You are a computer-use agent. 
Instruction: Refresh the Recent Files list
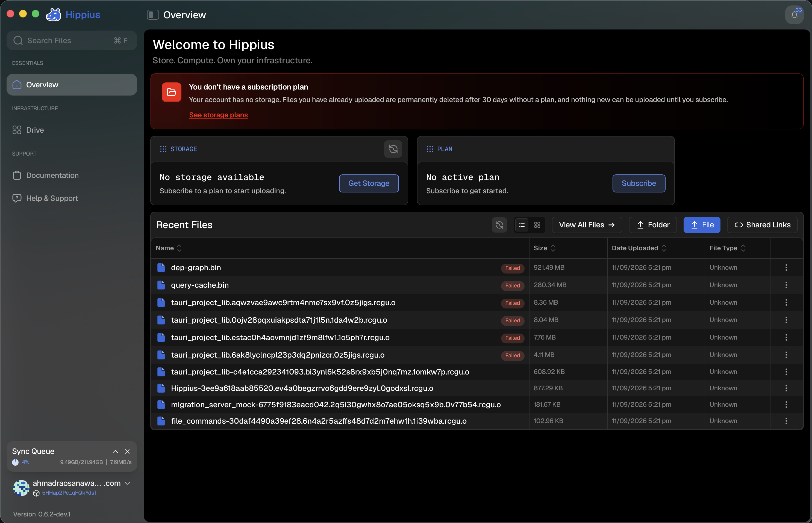(499, 225)
